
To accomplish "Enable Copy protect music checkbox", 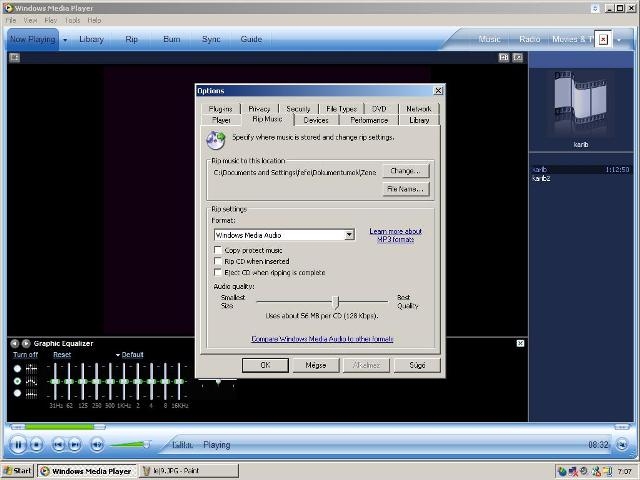I will [x=218, y=250].
